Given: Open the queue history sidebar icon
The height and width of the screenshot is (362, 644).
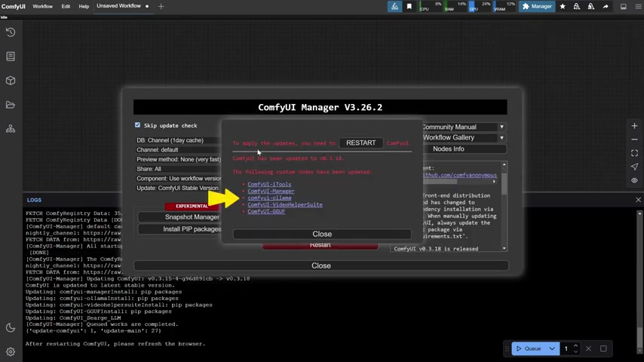Looking at the screenshot, I should [11, 32].
